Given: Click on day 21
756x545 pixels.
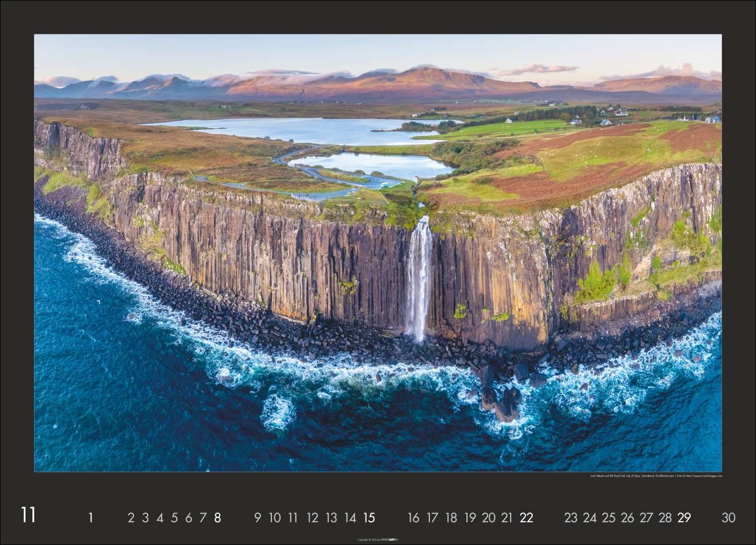Looking at the screenshot, I should tap(507, 517).
